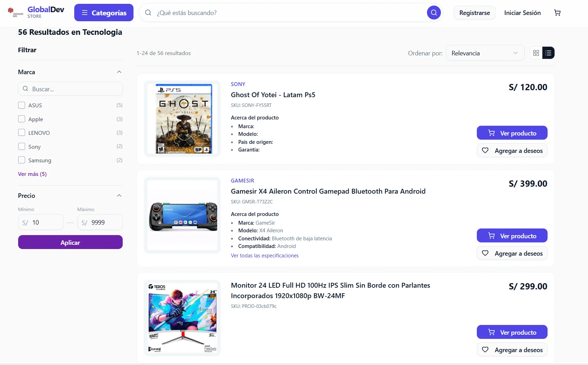Click the heart icon on Ghost Of Yotei wishlist
Image resolution: width=588 pixels, height=365 pixels.
(x=485, y=150)
